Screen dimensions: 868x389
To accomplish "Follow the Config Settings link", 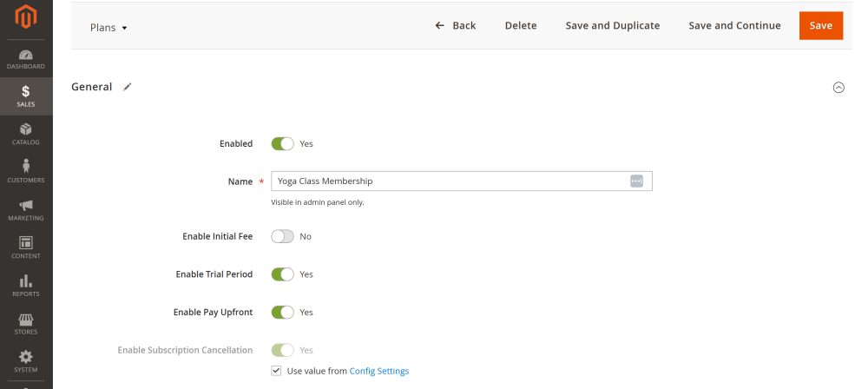I will (378, 371).
